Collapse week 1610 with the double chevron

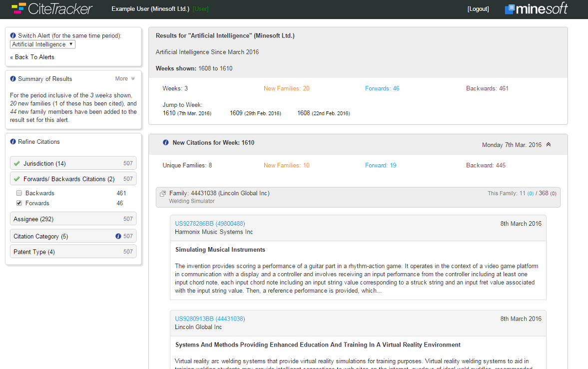[x=548, y=144]
